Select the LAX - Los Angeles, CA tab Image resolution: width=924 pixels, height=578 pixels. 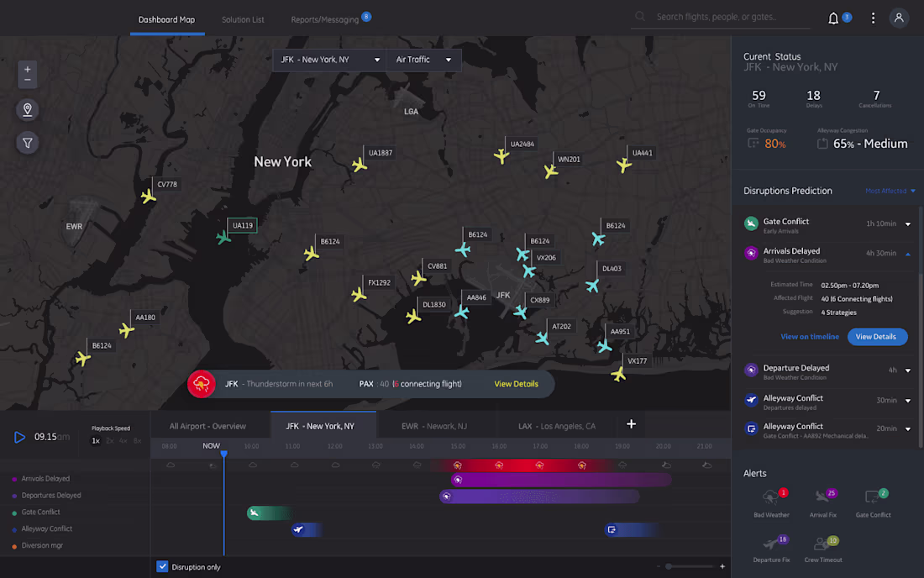point(556,426)
